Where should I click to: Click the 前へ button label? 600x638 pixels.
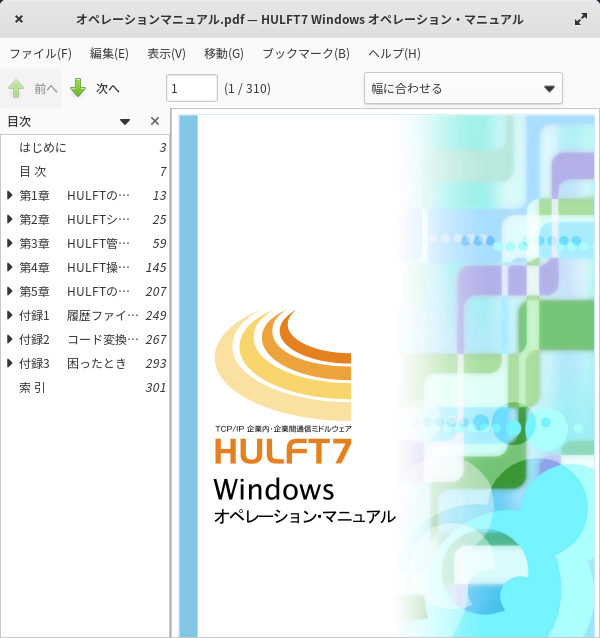46,88
